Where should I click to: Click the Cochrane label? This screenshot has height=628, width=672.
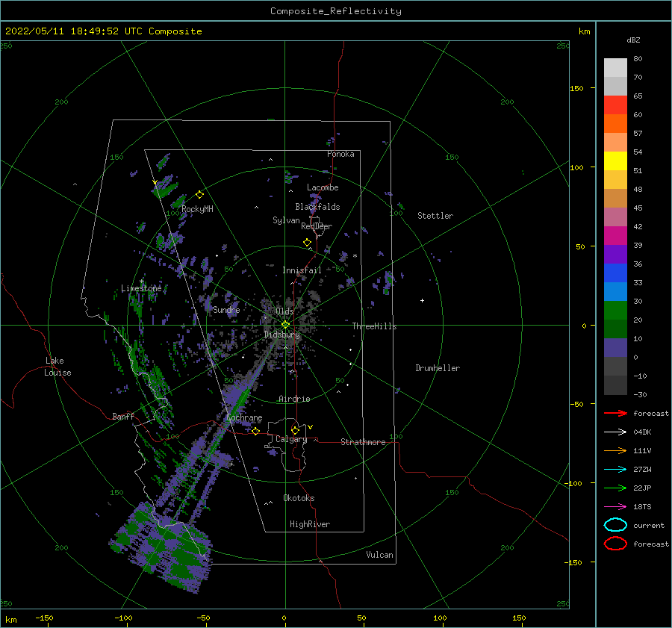pos(244,417)
